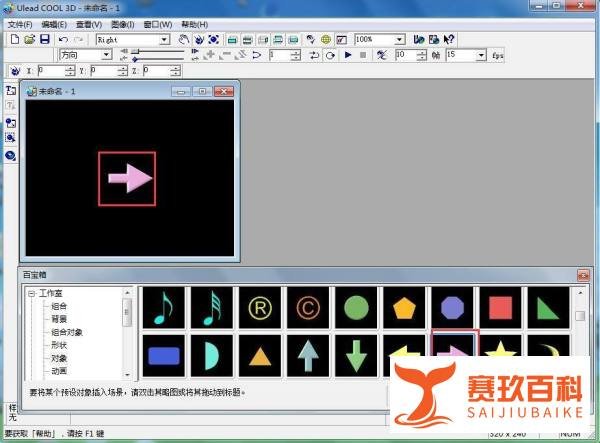Pick the green circle thumbnail
Image resolution: width=600 pixels, height=443 pixels.
(356, 308)
